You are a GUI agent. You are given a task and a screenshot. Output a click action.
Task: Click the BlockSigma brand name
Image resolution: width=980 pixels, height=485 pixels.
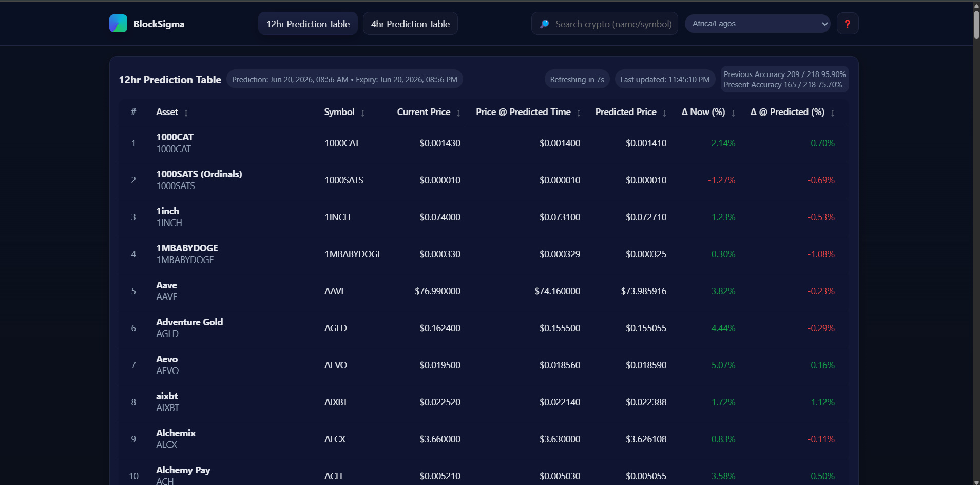(x=159, y=24)
